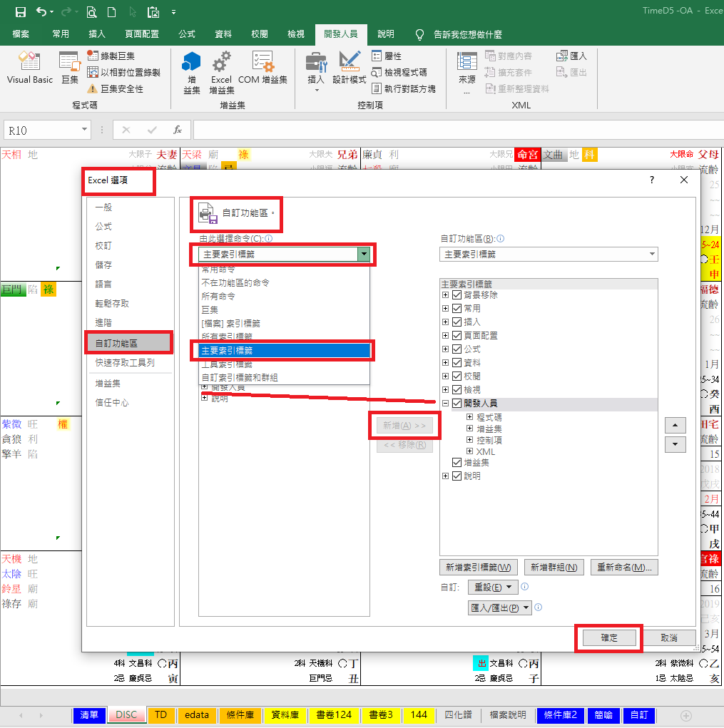The image size is (724, 728).
Task: Expand the 程式碼 group node
Action: (469, 417)
